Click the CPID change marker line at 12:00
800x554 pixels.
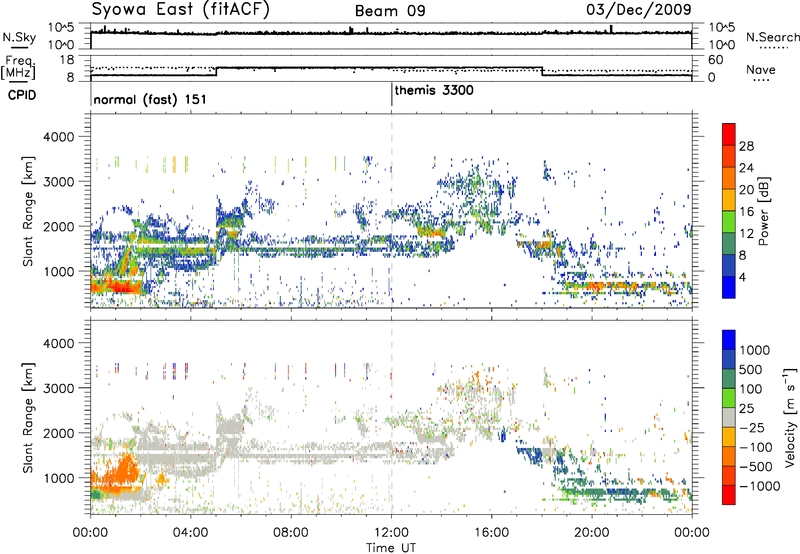[x=392, y=94]
